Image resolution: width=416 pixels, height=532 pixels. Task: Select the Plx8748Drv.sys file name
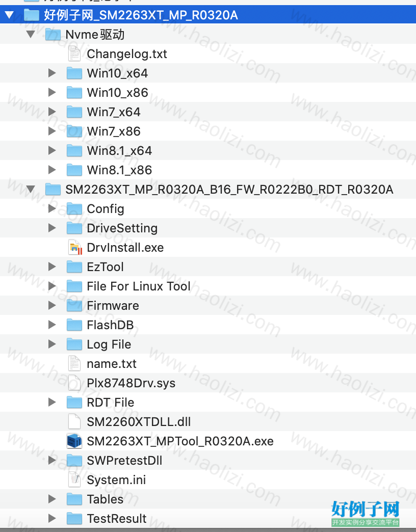(131, 383)
